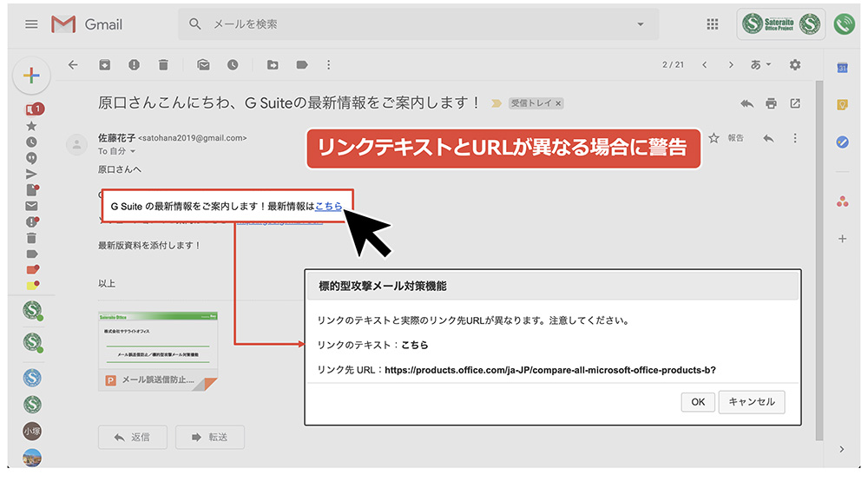Delete this conversation with trash icon
This screenshot has height=495, width=868.
pos(163,65)
